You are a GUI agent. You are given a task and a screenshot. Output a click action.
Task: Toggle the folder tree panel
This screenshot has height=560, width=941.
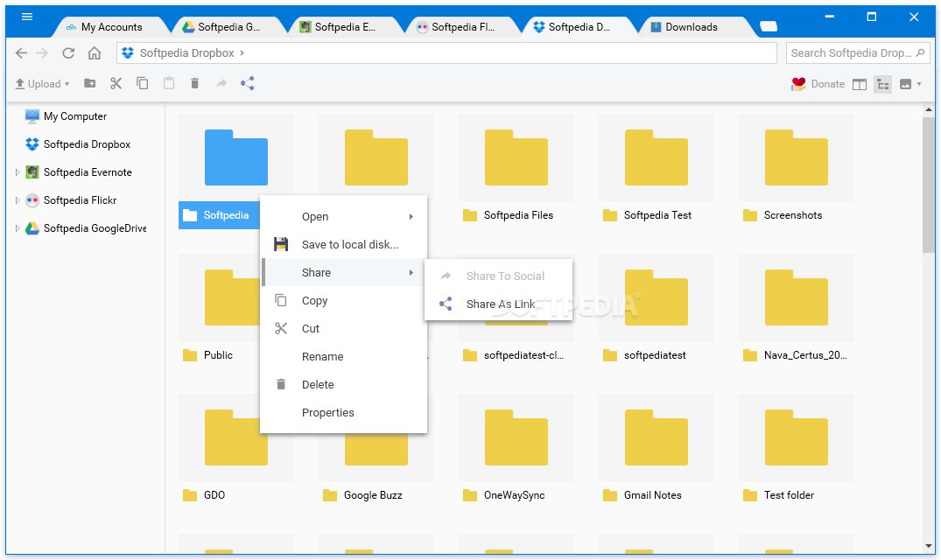882,85
